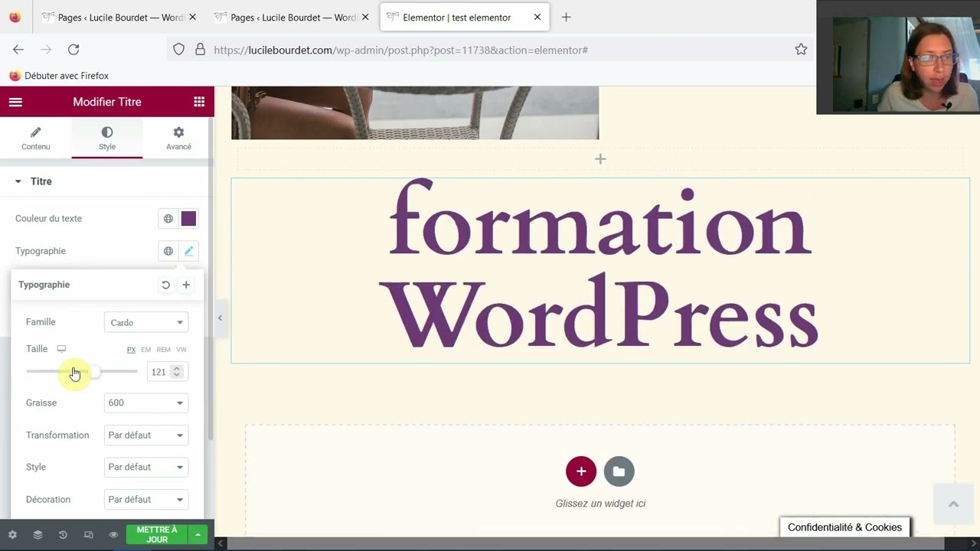Open the Elementor hamburger menu

15,102
